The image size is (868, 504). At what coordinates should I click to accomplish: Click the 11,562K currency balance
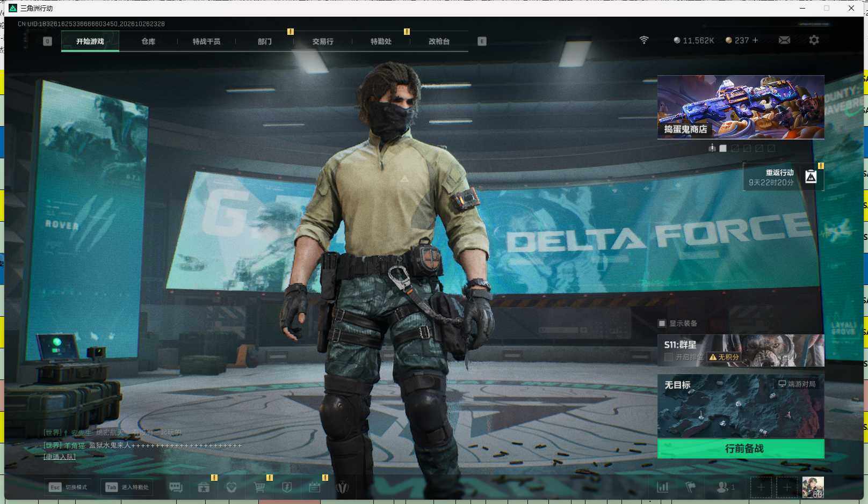point(694,40)
